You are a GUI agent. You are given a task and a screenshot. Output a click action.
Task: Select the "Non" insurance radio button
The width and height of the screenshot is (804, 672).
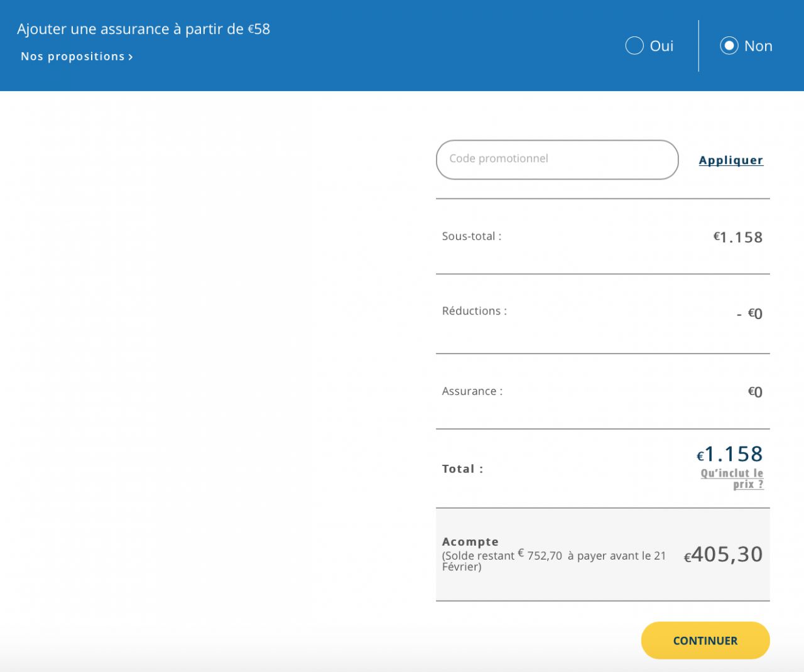pyautogui.click(x=729, y=46)
